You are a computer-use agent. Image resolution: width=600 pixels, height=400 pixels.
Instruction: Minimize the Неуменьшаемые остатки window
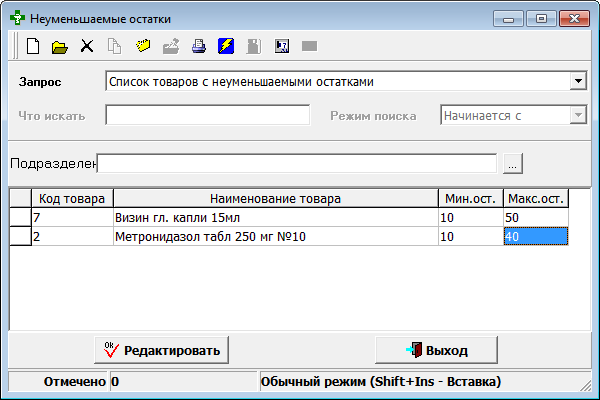click(x=508, y=18)
